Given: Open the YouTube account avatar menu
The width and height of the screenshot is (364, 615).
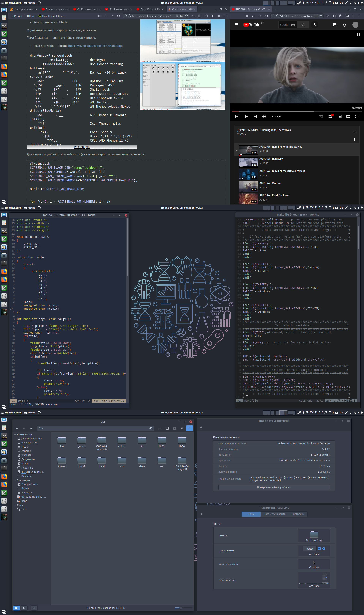Looking at the screenshot, I should 355,24.
